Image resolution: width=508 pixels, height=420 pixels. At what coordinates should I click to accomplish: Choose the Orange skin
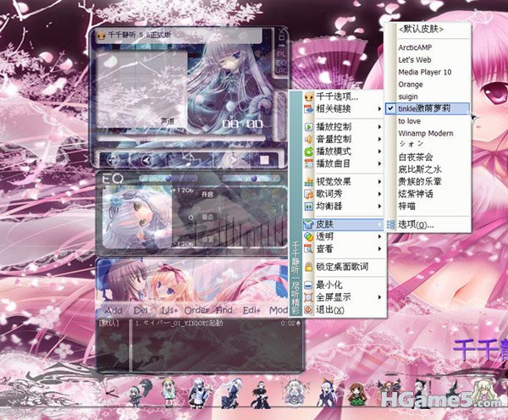coord(411,85)
